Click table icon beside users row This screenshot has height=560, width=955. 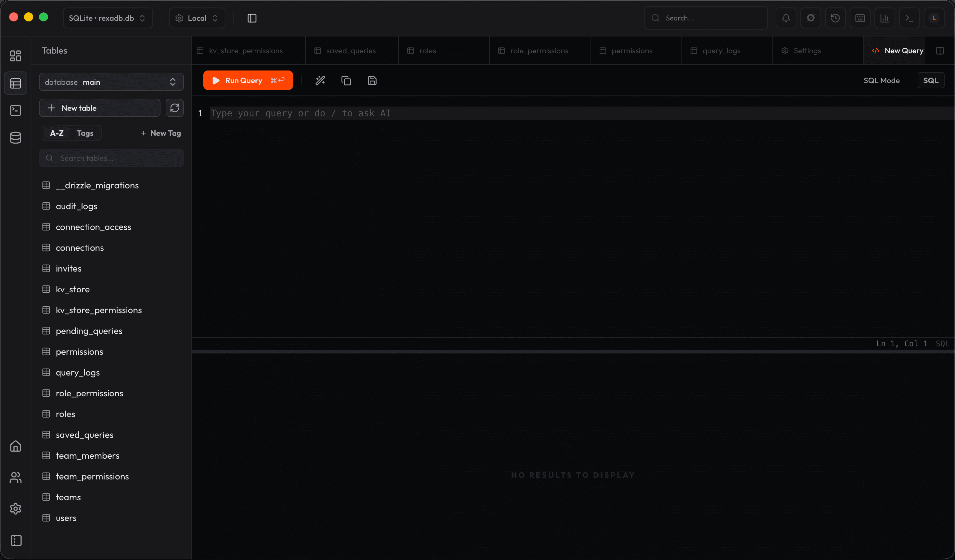[x=46, y=518]
